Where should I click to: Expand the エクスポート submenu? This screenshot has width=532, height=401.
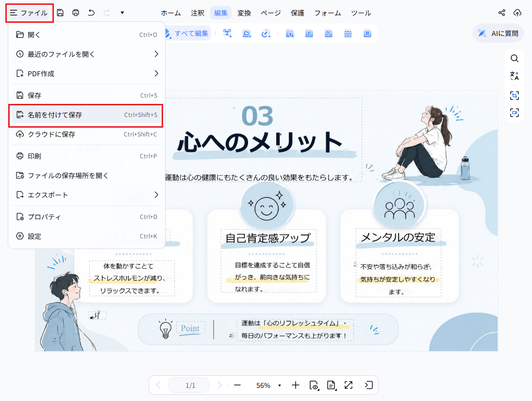tap(86, 195)
